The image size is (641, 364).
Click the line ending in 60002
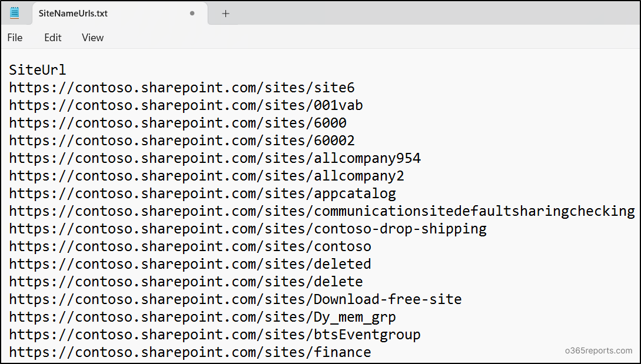pyautogui.click(x=182, y=141)
